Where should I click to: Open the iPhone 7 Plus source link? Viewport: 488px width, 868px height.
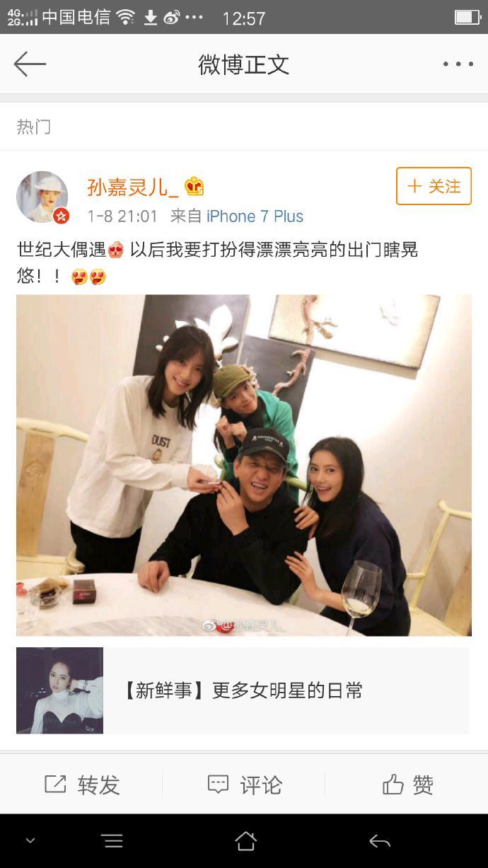(x=255, y=216)
